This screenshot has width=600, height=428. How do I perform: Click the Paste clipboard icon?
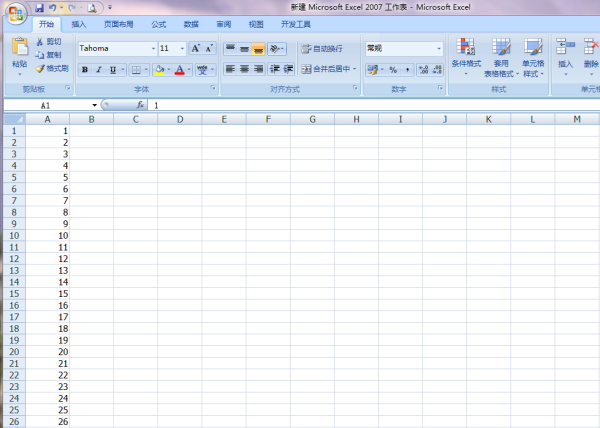(19, 50)
